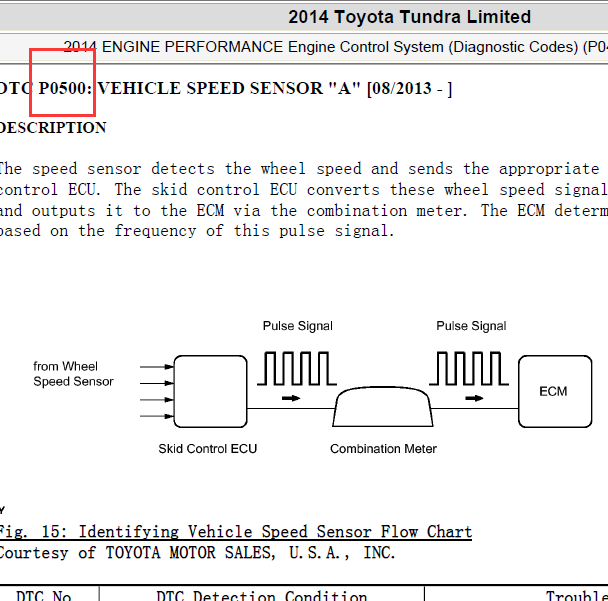Click the 'based on the frequency of this pulse signal' line
608x601 pixels.
tap(197, 231)
